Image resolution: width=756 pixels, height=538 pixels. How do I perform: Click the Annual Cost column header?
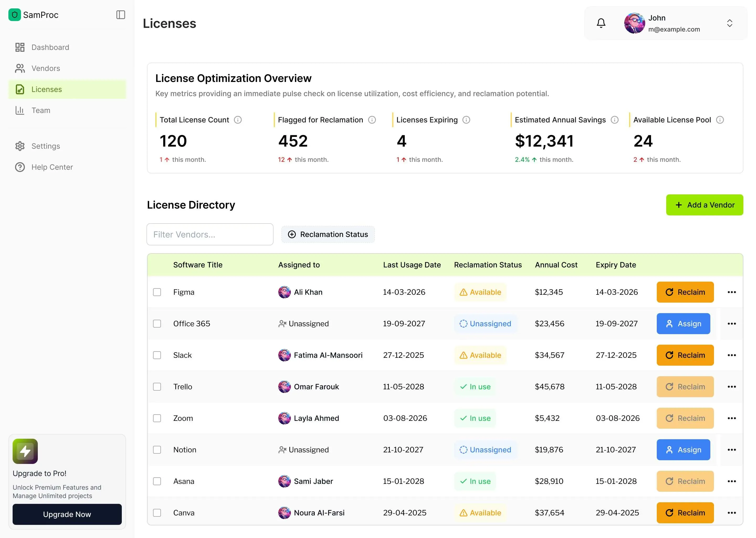pyautogui.click(x=556, y=265)
